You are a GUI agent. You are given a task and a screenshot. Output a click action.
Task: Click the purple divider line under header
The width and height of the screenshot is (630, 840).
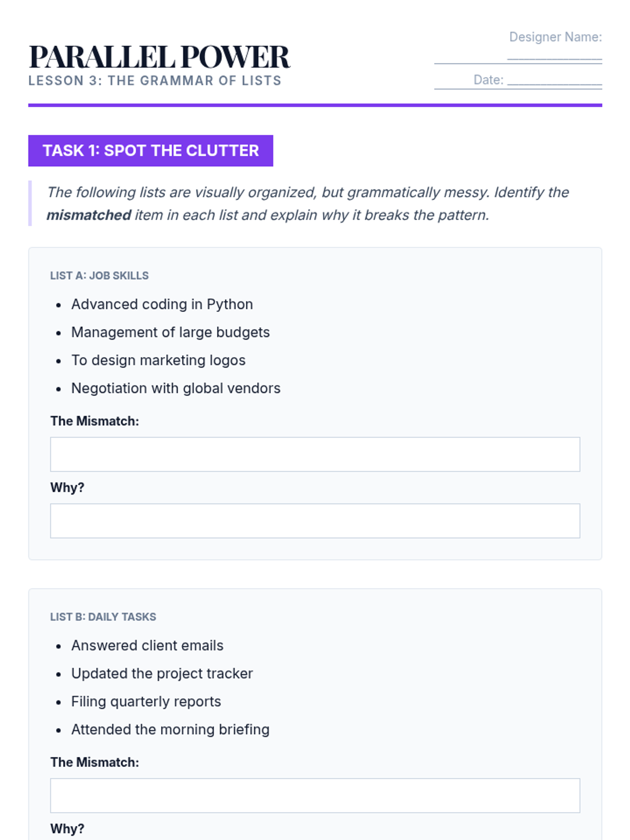click(315, 105)
